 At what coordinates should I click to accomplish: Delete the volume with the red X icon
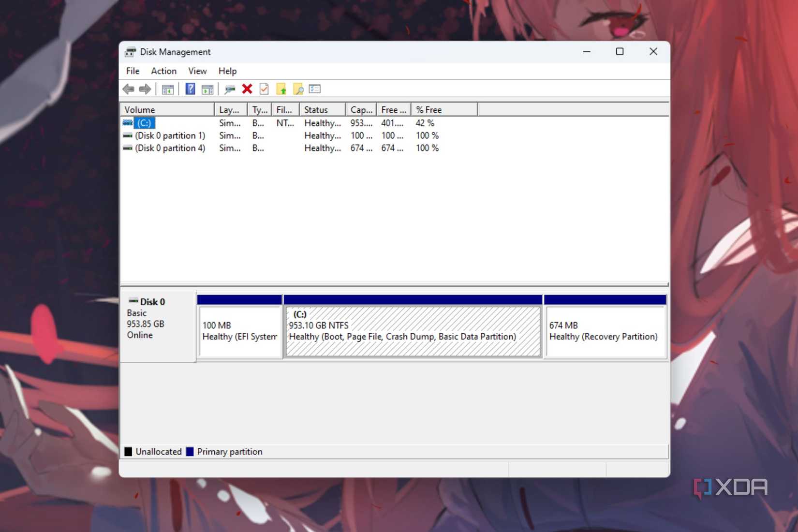[x=247, y=89]
